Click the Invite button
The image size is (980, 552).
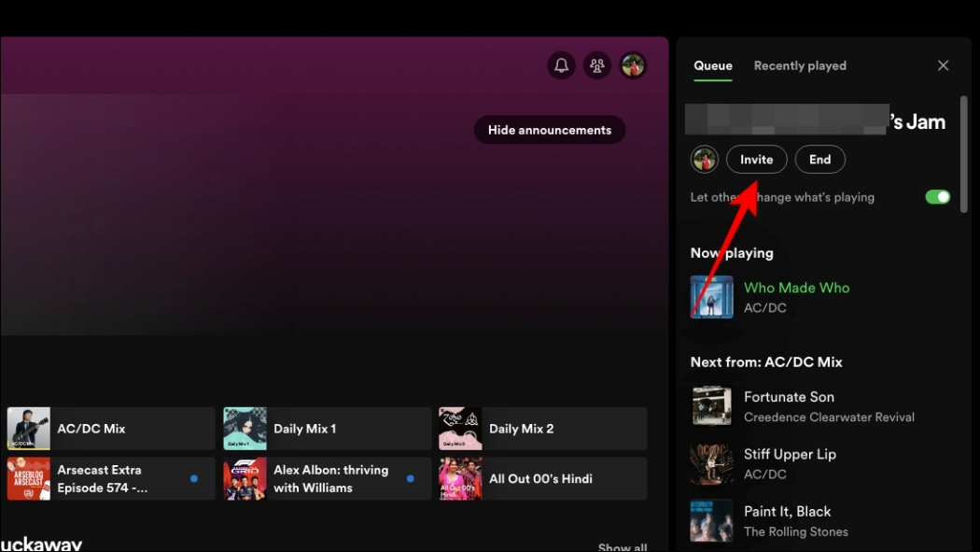tap(756, 159)
